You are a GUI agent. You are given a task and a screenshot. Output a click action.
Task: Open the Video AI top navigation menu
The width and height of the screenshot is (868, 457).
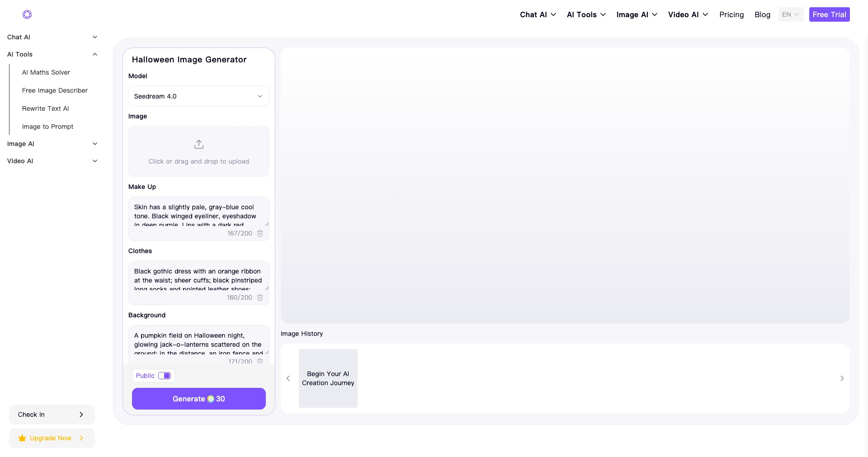pyautogui.click(x=688, y=14)
